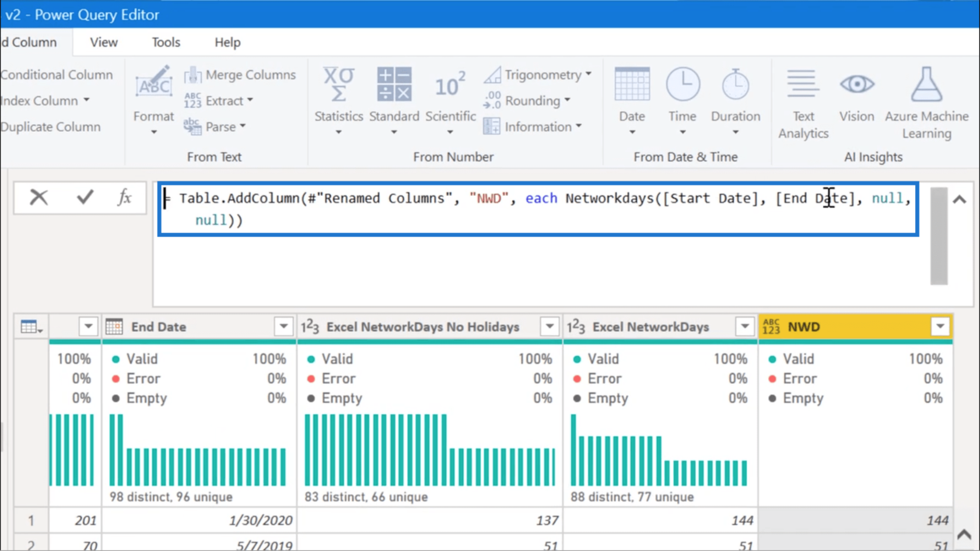Click the cell with value 201
This screenshot has height=551, width=980.
(75, 520)
